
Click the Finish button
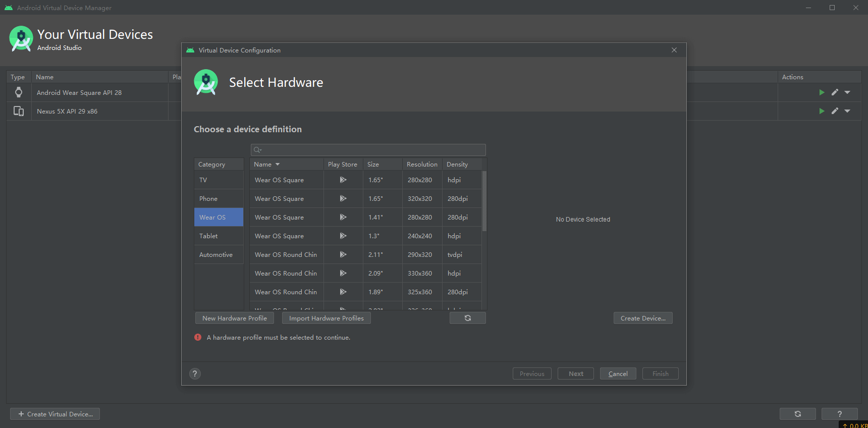point(661,373)
